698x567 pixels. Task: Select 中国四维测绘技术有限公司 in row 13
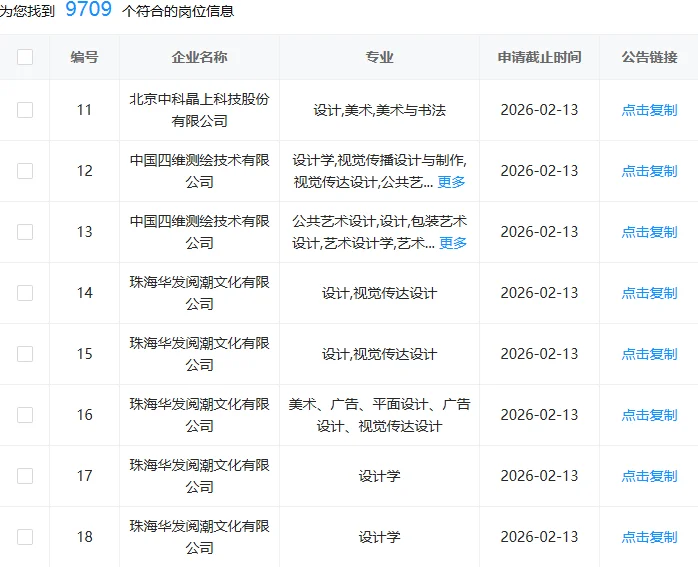point(199,232)
